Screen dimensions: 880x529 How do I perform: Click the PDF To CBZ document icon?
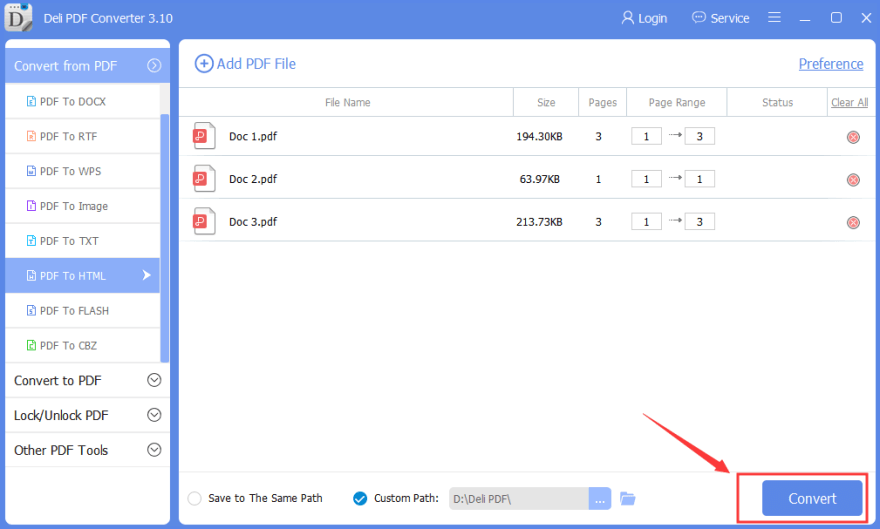(x=31, y=345)
